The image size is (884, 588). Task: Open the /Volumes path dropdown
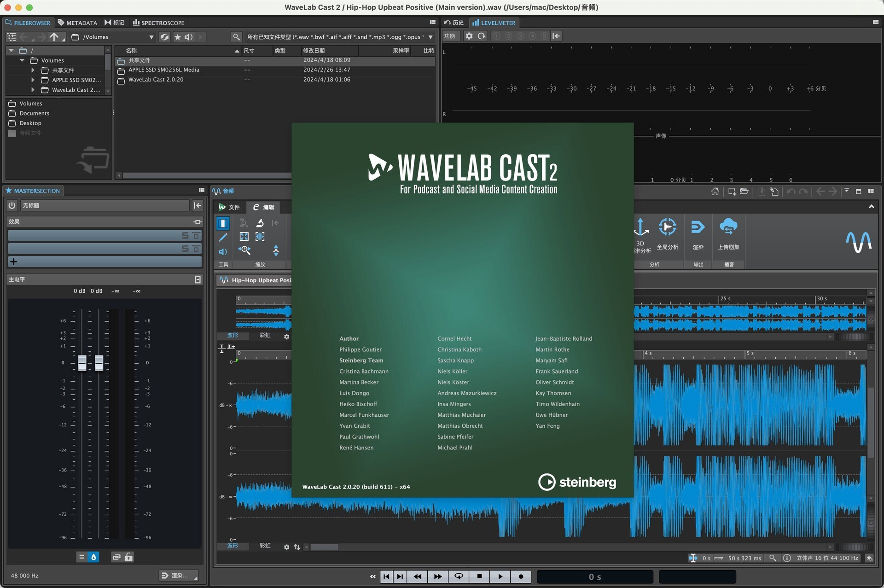(x=151, y=37)
